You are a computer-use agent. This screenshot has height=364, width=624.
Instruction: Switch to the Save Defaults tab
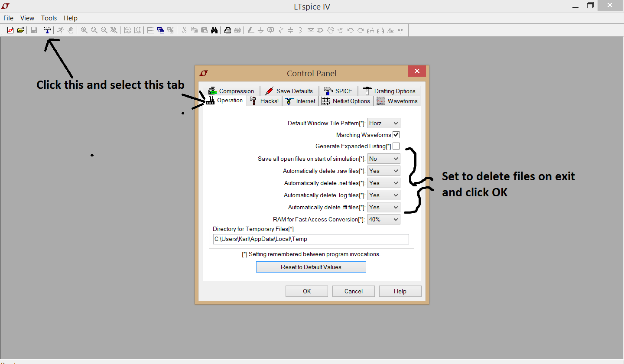[289, 91]
